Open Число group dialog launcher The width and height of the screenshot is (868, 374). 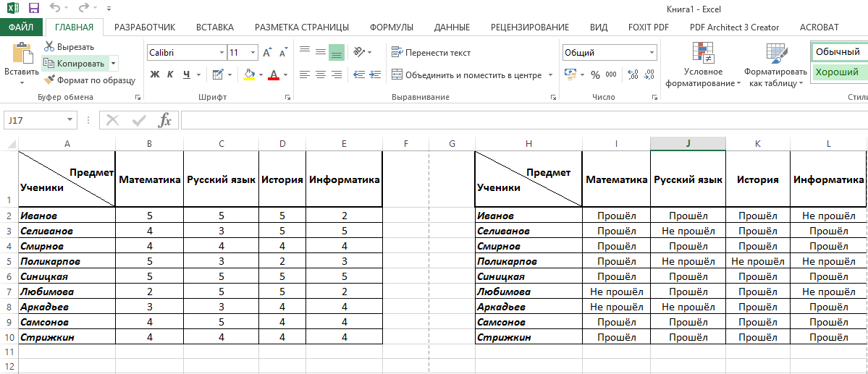(x=654, y=98)
